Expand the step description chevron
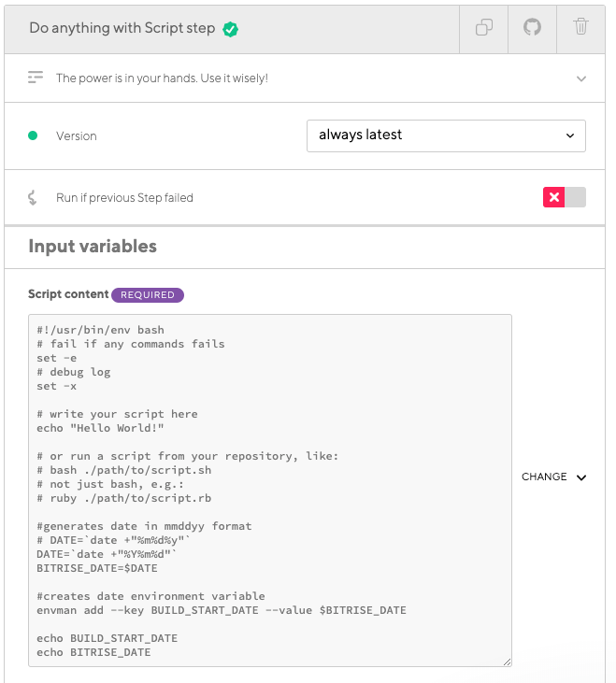The width and height of the screenshot is (616, 683). [x=581, y=78]
